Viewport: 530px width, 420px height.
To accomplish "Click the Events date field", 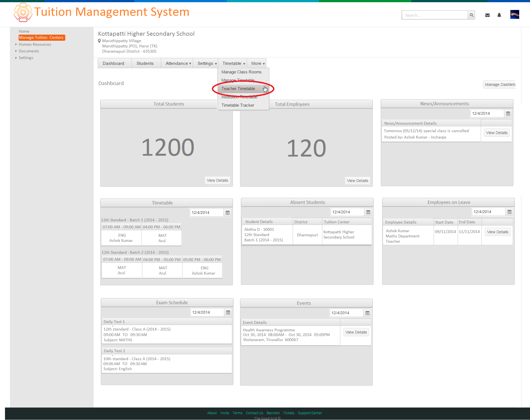I will (x=346, y=313).
